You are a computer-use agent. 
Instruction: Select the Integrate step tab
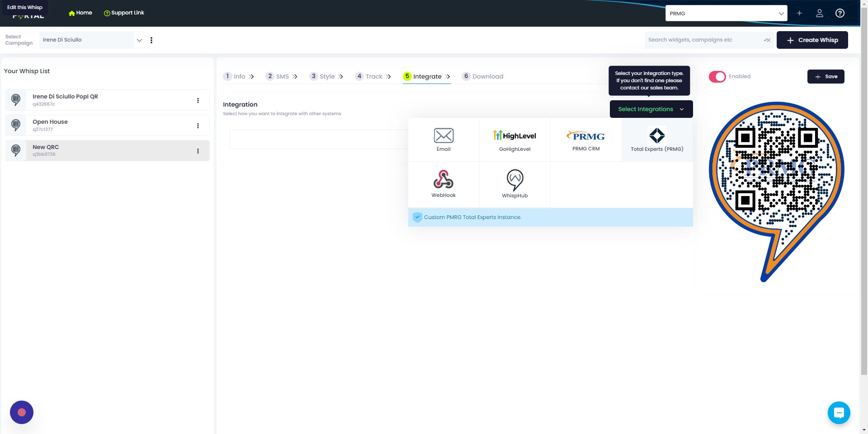[427, 76]
